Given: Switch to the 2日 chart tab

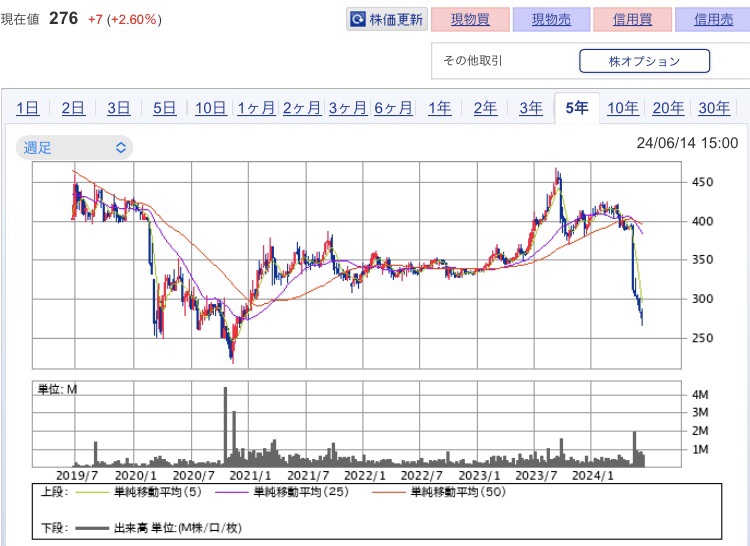Looking at the screenshot, I should coord(73,108).
